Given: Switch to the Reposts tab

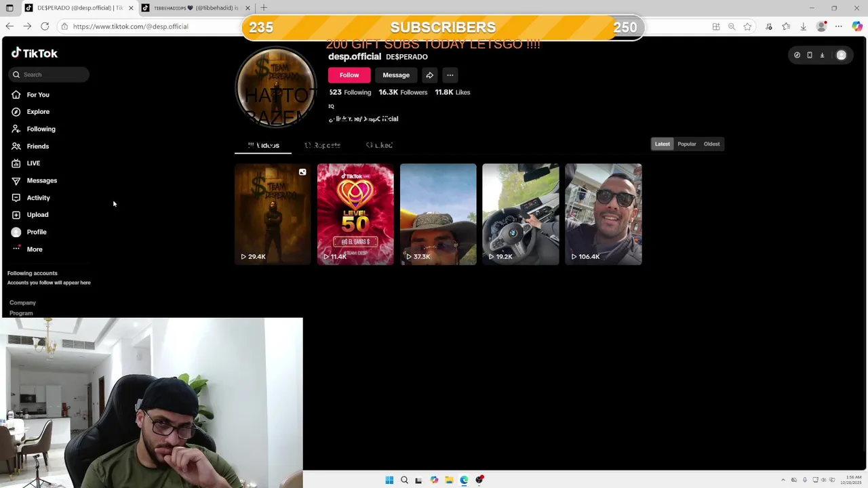Looking at the screenshot, I should tap(322, 145).
